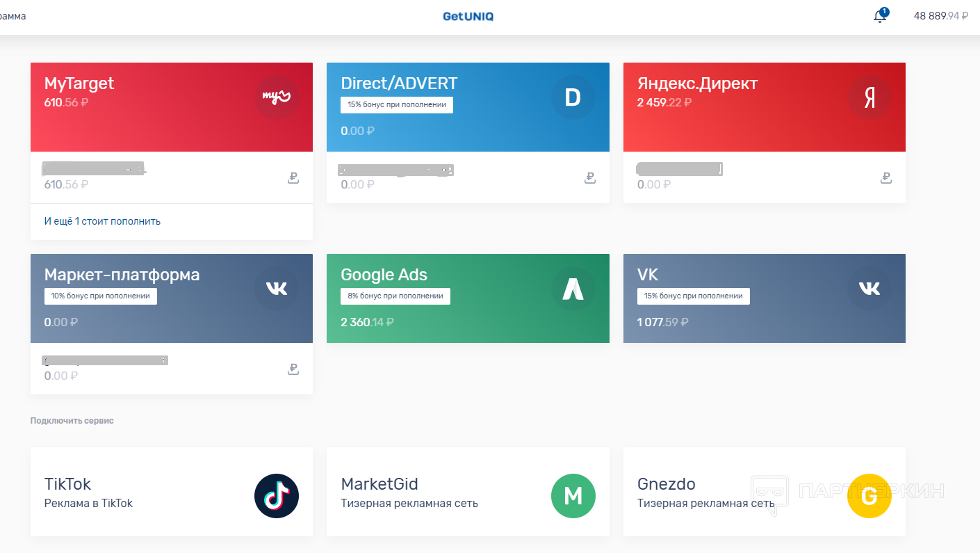
Task: Open the 48 889.94 ₽ account balance
Action: point(940,16)
